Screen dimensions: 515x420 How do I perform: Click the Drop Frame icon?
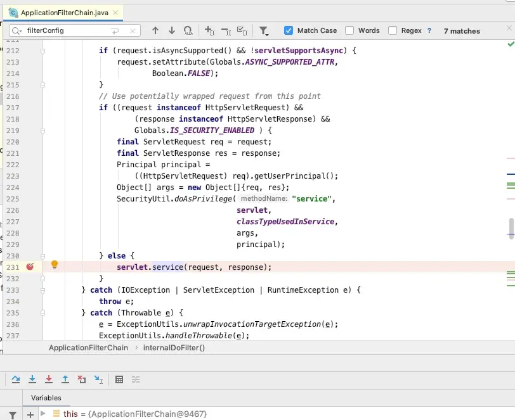(82, 379)
